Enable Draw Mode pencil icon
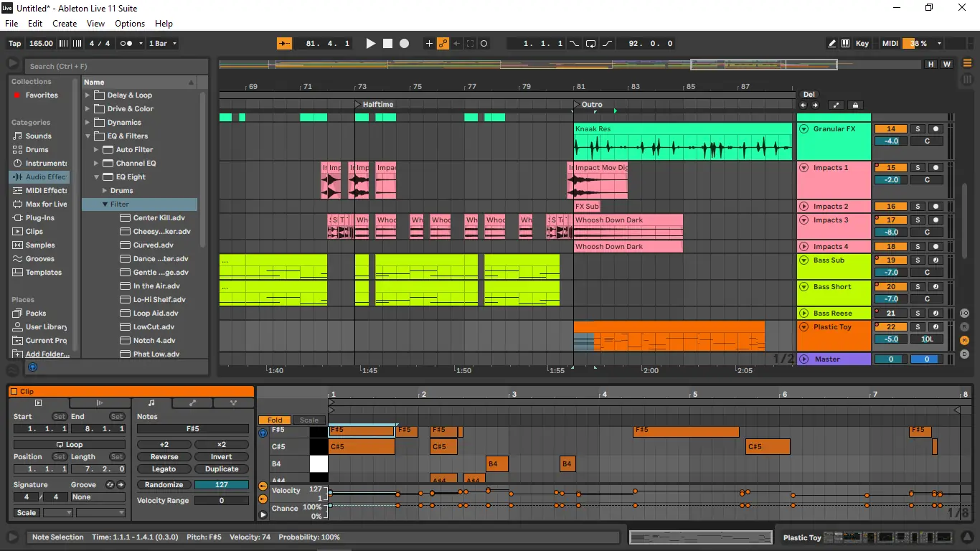This screenshot has height=551, width=980. (831, 44)
